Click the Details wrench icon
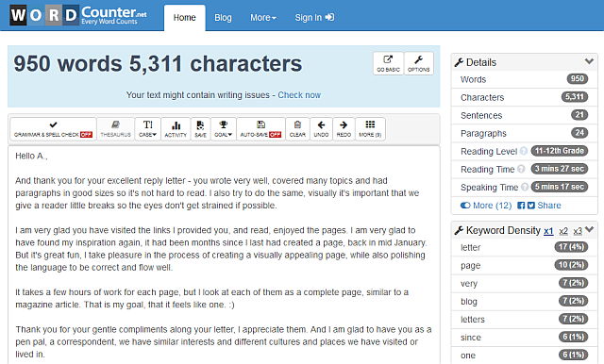Screen dimensions: 604x364 459,62
